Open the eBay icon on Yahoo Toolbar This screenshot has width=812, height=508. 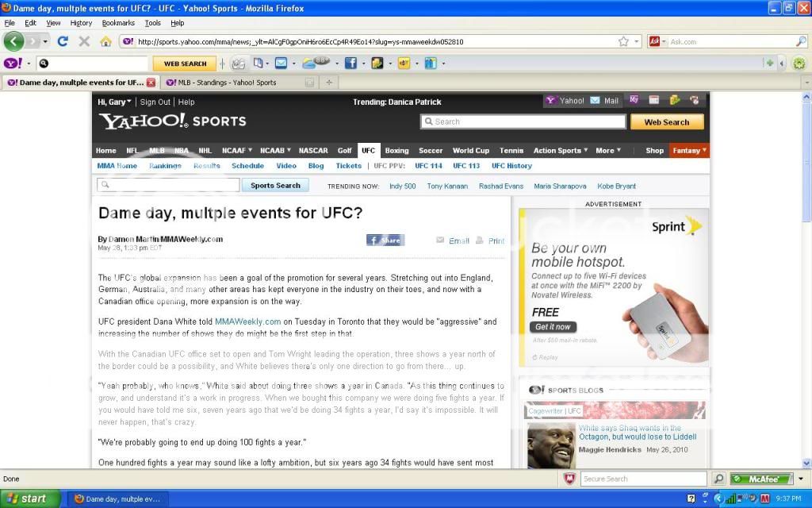pyautogui.click(x=404, y=63)
